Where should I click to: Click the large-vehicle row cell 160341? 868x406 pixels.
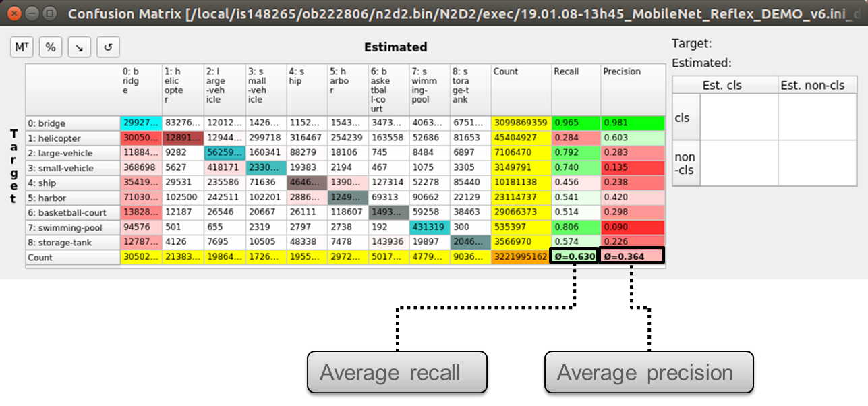266,153
